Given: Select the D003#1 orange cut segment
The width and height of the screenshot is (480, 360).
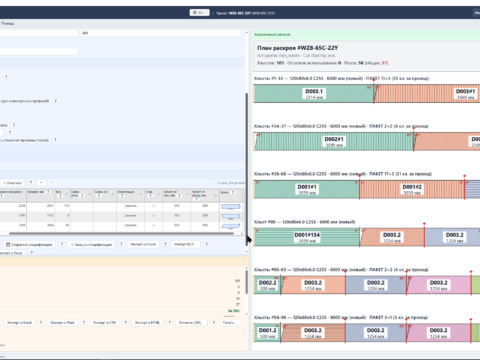Looking at the screenshot, I should [x=428, y=94].
